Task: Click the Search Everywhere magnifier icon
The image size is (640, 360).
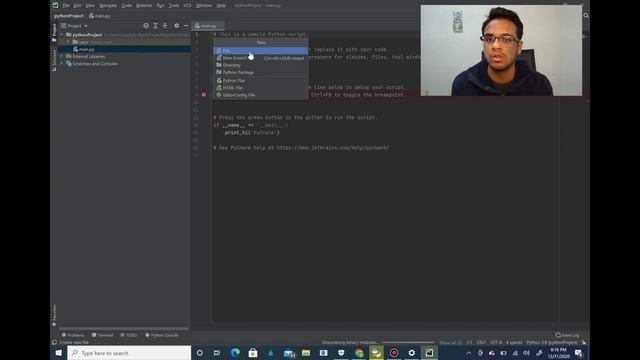Action: 586,16
